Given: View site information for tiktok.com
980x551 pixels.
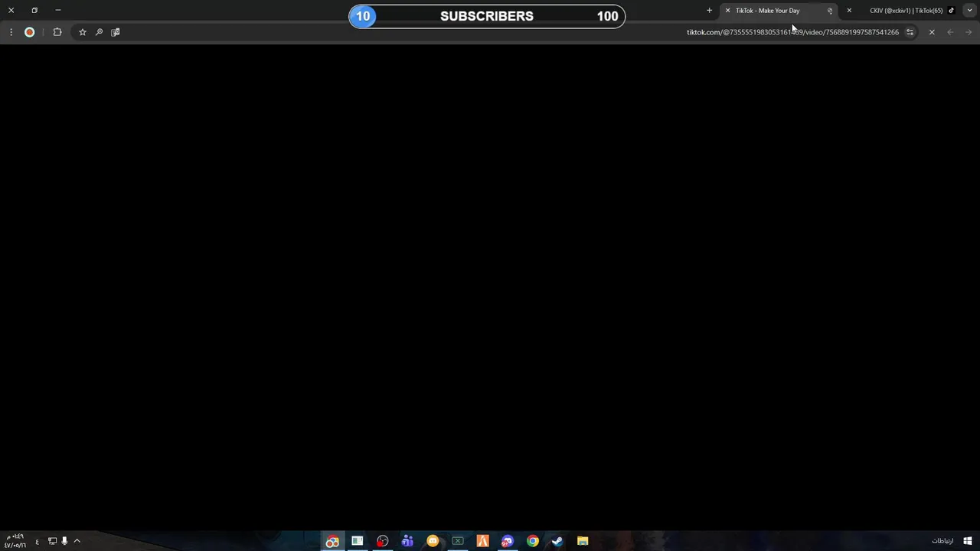Looking at the screenshot, I should coord(910,32).
